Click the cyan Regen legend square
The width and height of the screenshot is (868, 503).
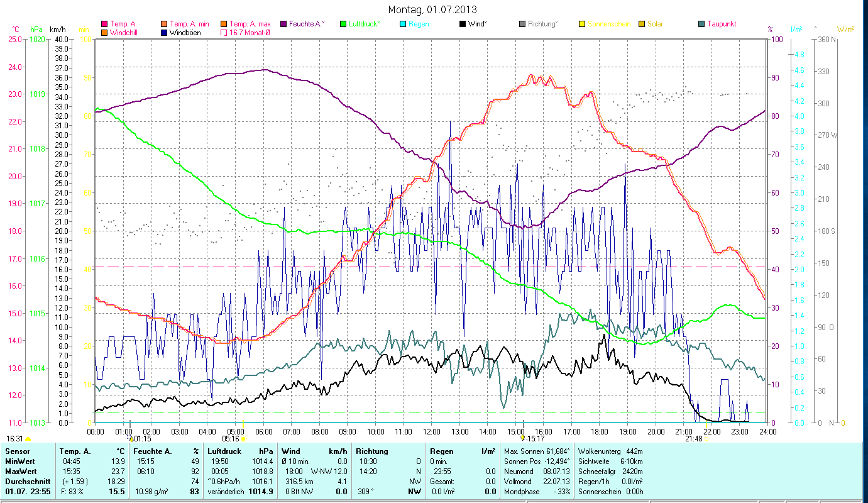pyautogui.click(x=403, y=24)
